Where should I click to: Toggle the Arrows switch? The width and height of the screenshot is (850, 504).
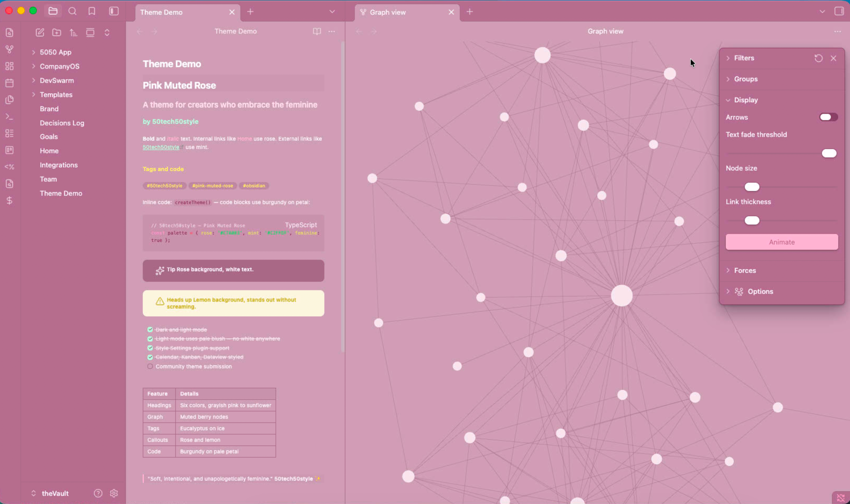click(x=828, y=117)
